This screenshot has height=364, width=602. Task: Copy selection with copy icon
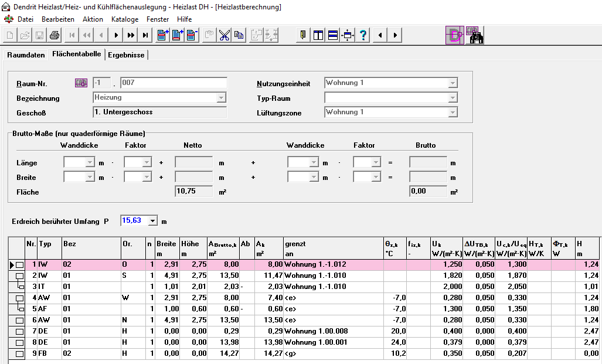coord(239,35)
